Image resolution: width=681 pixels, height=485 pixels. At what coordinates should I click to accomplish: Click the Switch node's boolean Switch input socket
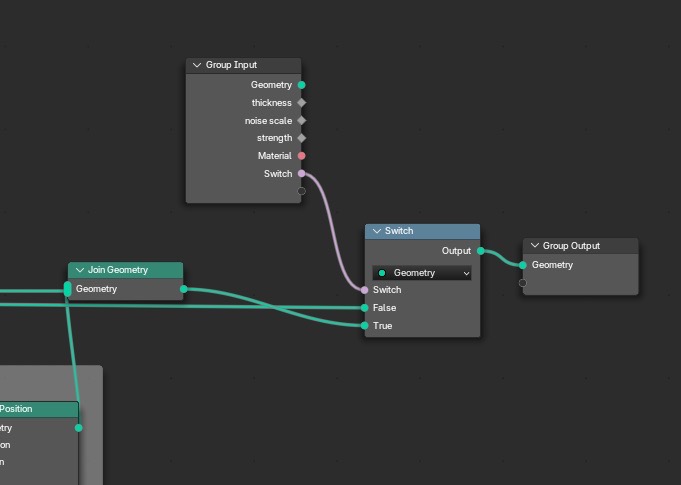click(364, 290)
